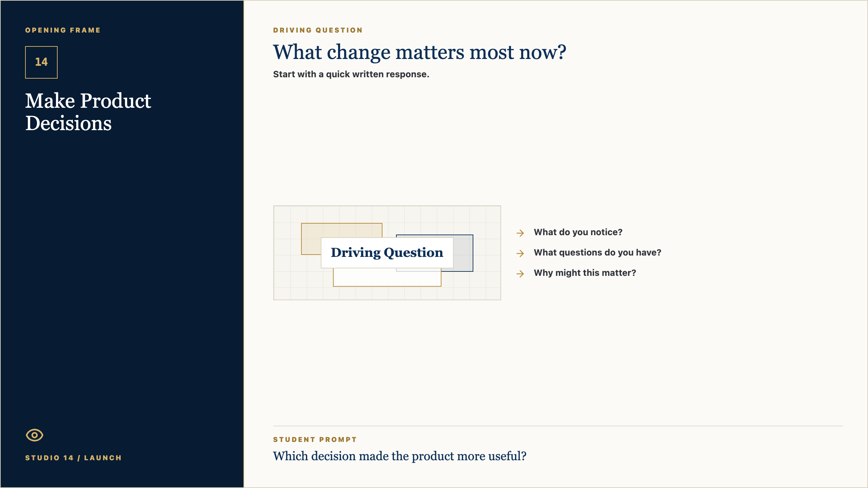Select the 'Why might this matter?' prompt
Viewport: 868px width, 488px height.
(585, 273)
